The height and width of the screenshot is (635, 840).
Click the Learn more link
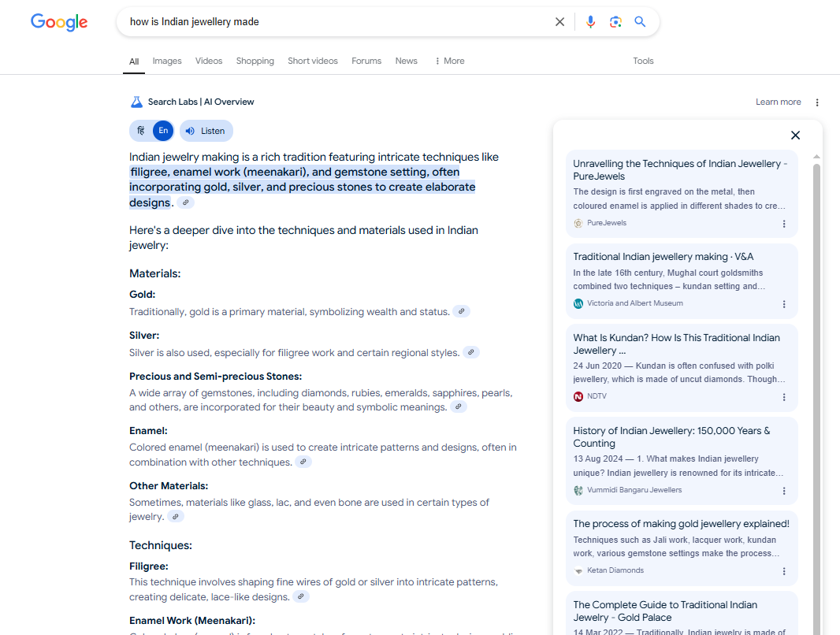pos(778,102)
